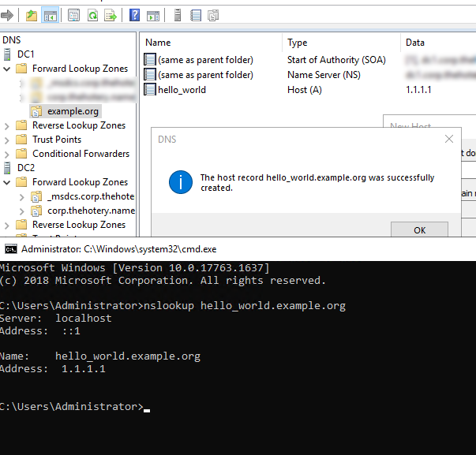Click OK in the DNS dialog
This screenshot has width=476, height=455.
pyautogui.click(x=419, y=230)
